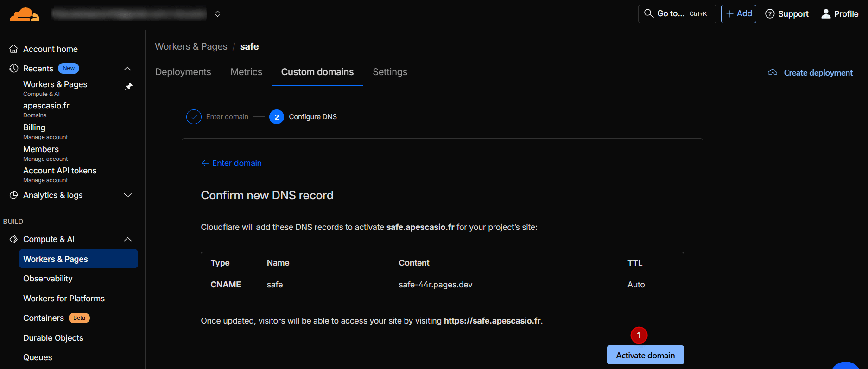Screen dimensions: 868x369
Task: Click the Content column header
Action: click(x=414, y=263)
